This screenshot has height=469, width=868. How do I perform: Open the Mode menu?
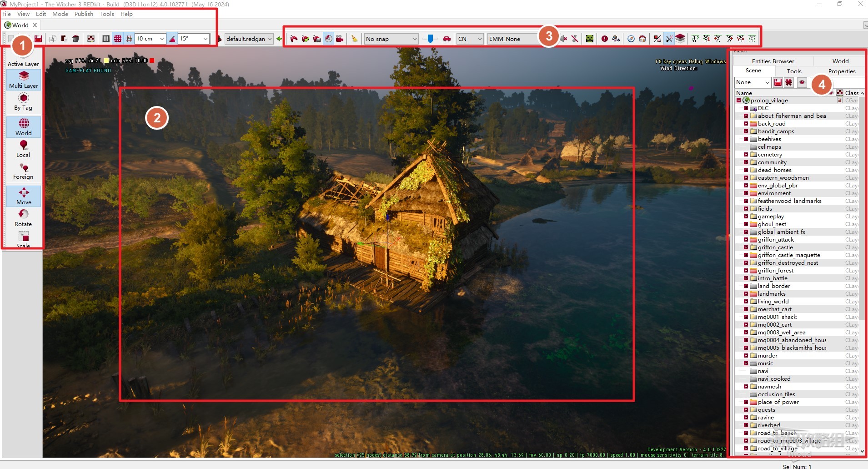coord(60,14)
